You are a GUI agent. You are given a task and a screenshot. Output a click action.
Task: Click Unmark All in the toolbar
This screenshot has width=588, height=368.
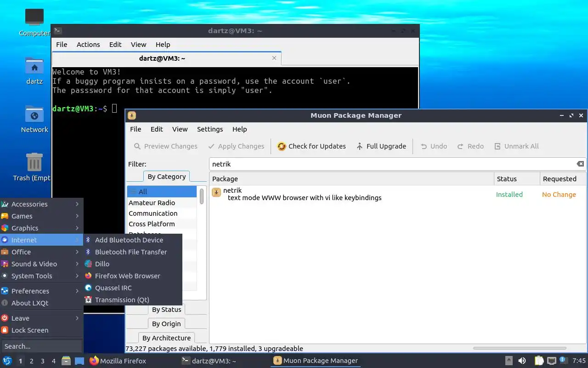click(x=516, y=146)
